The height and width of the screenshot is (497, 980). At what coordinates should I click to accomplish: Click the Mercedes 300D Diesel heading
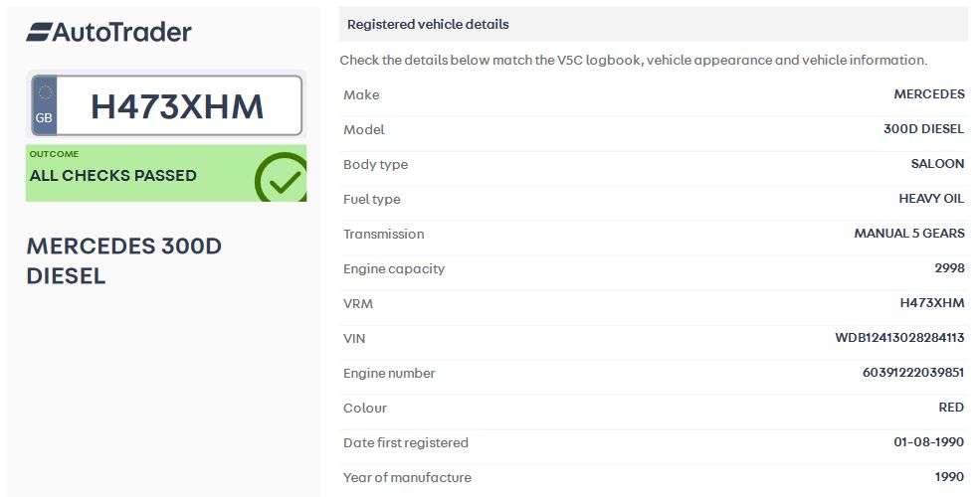coord(123,260)
